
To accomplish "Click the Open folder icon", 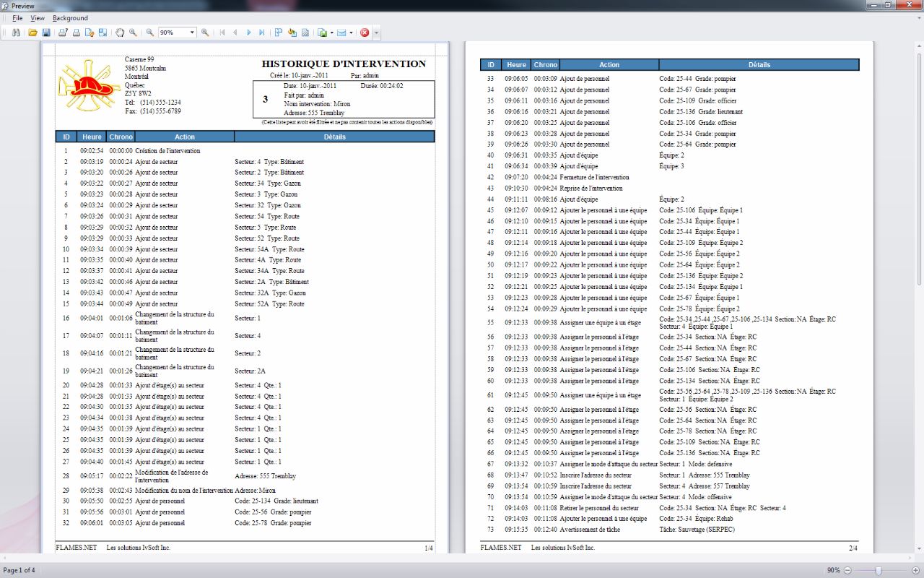I will pyautogui.click(x=32, y=33).
